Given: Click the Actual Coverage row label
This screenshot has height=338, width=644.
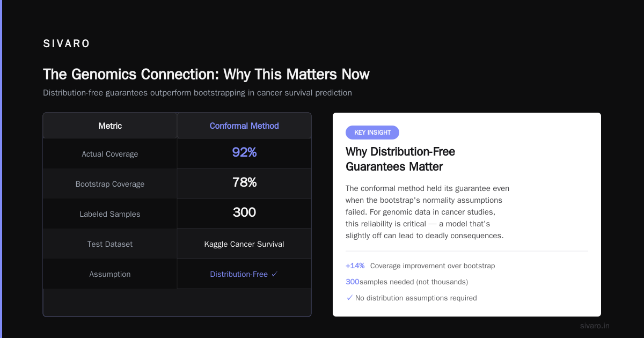Looking at the screenshot, I should coord(110,154).
